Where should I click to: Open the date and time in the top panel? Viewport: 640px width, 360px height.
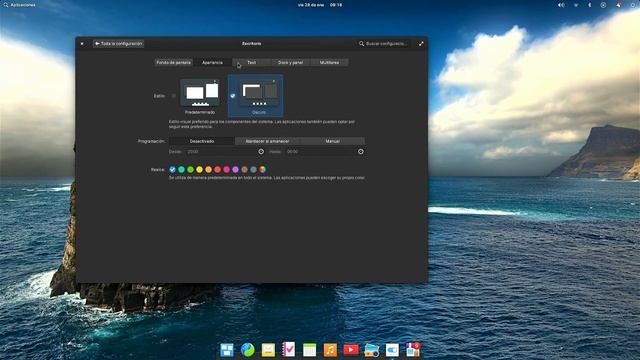320,5
